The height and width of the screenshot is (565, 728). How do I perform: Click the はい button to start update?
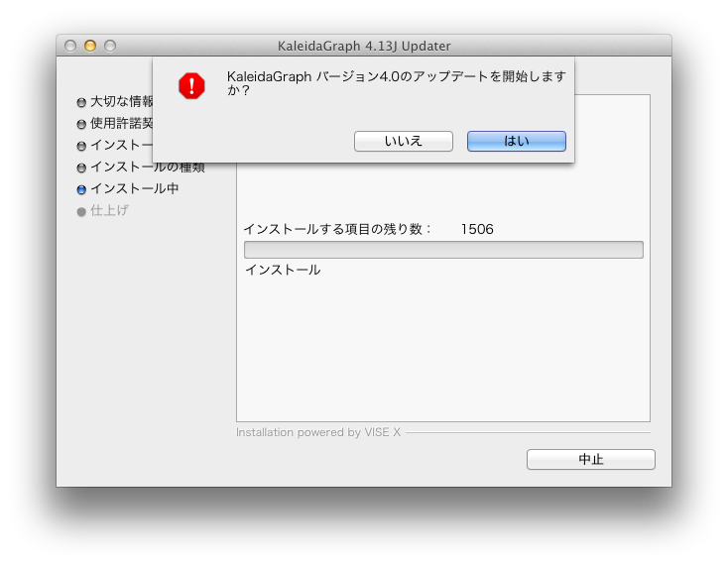(517, 141)
